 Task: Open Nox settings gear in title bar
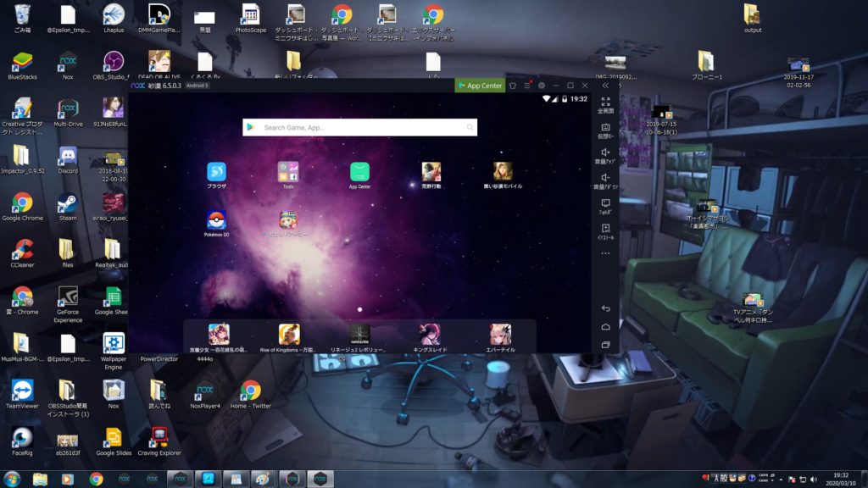[x=541, y=86]
